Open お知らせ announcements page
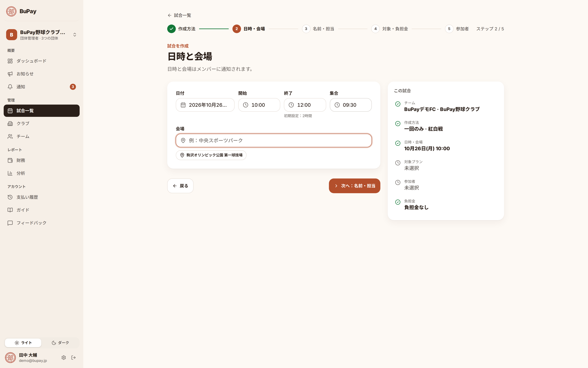 [x=41, y=74]
